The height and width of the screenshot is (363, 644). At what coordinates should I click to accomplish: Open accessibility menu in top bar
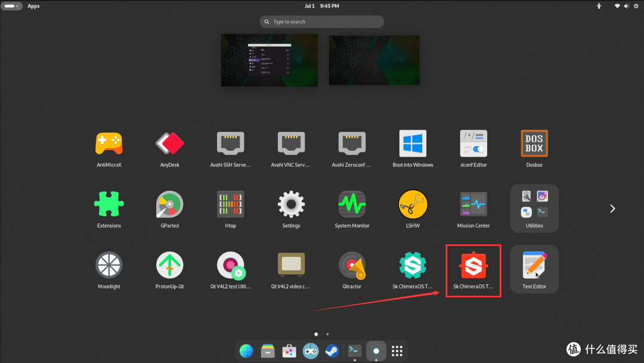[x=599, y=6]
